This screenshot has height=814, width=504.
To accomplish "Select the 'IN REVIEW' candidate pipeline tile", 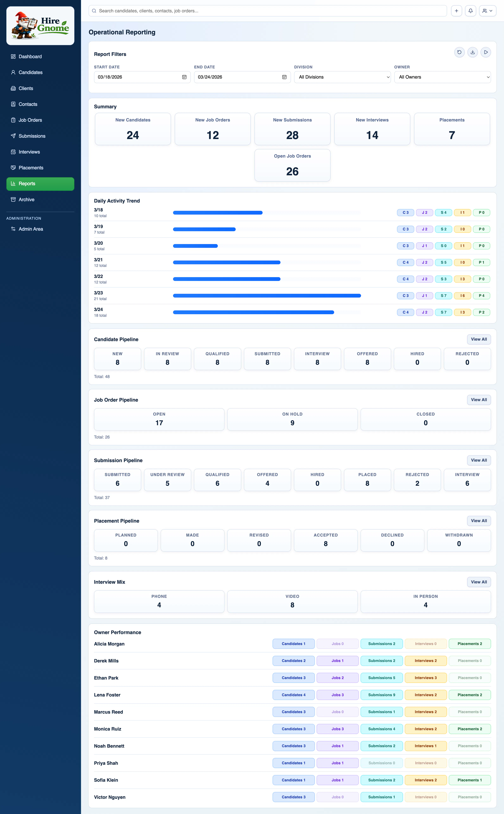I will coord(167,359).
